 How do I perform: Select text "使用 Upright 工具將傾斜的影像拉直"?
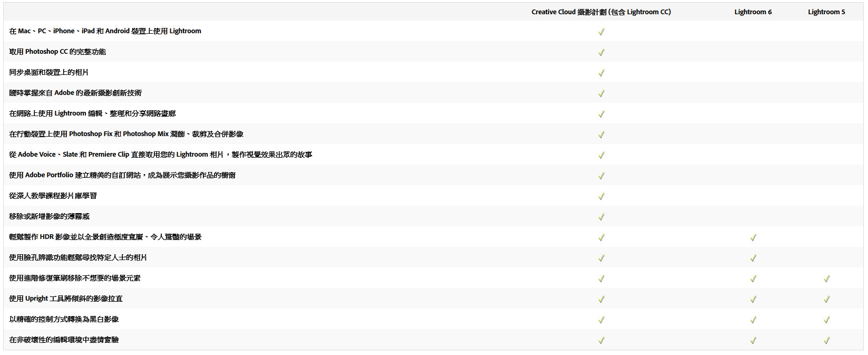[66, 299]
